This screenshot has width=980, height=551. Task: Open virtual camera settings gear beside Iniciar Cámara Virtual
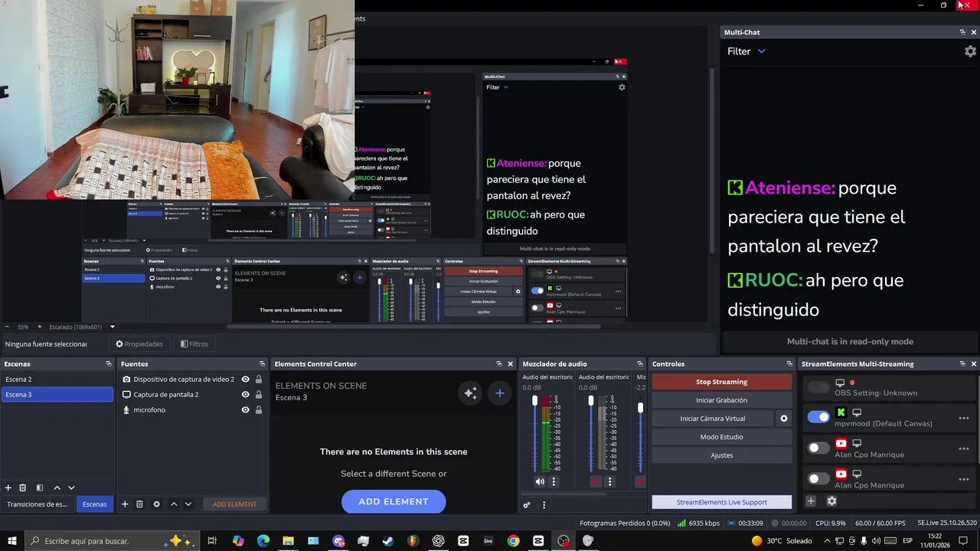coord(783,419)
